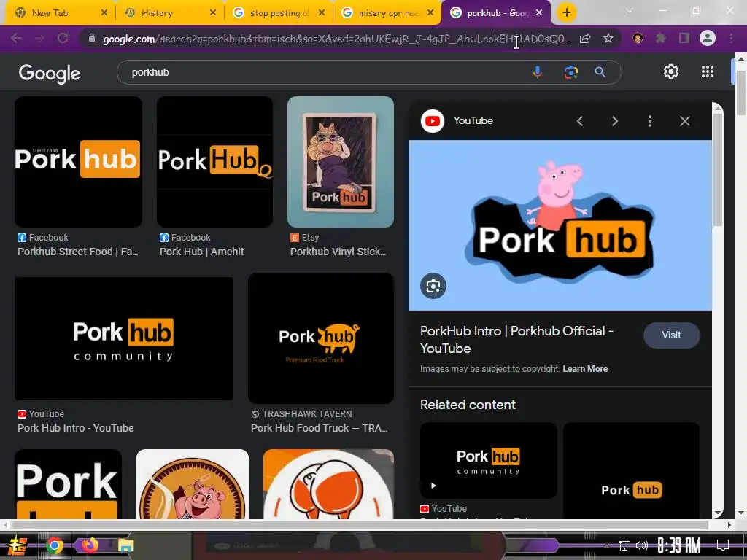Close the porkhub Google tab
The height and width of the screenshot is (560, 747).
click(x=539, y=13)
